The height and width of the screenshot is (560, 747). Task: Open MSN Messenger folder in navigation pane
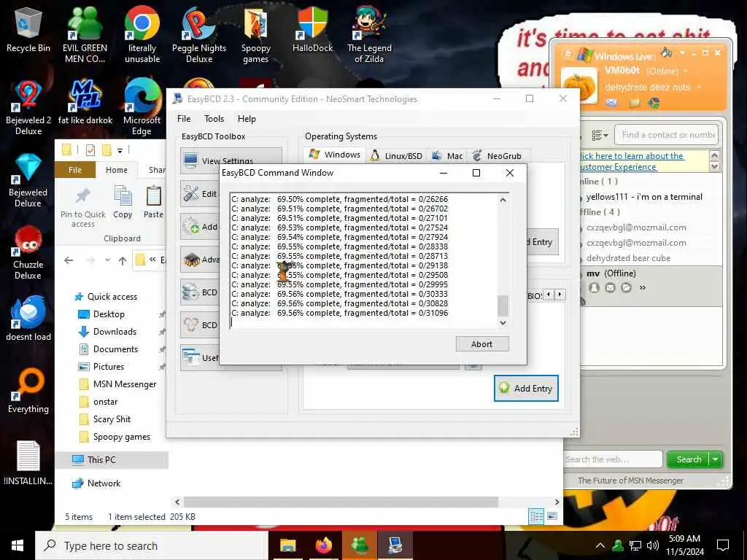click(x=124, y=384)
